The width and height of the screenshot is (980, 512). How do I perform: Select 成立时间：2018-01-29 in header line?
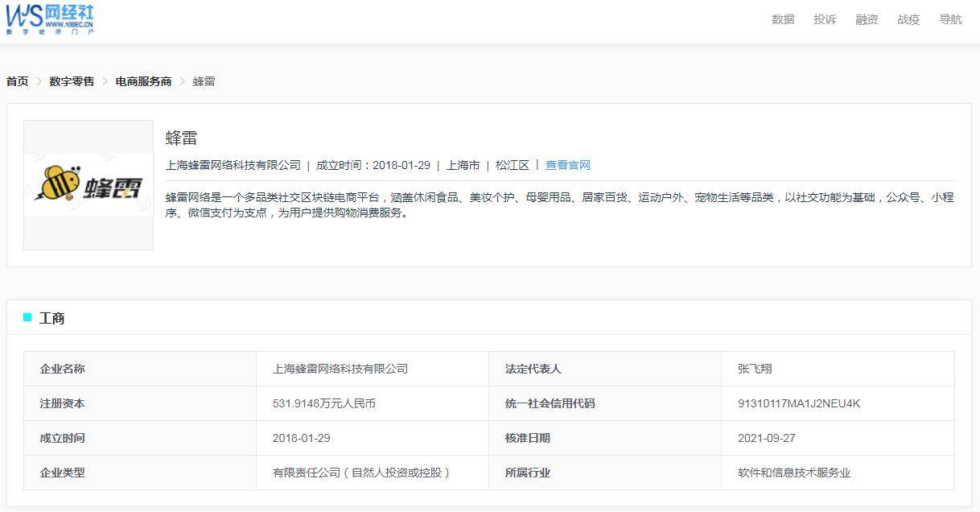pos(373,165)
